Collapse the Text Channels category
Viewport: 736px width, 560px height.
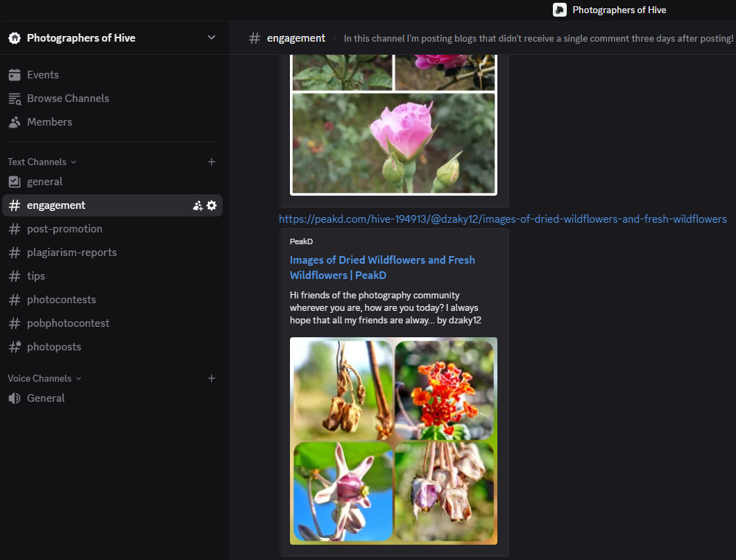pyautogui.click(x=42, y=162)
